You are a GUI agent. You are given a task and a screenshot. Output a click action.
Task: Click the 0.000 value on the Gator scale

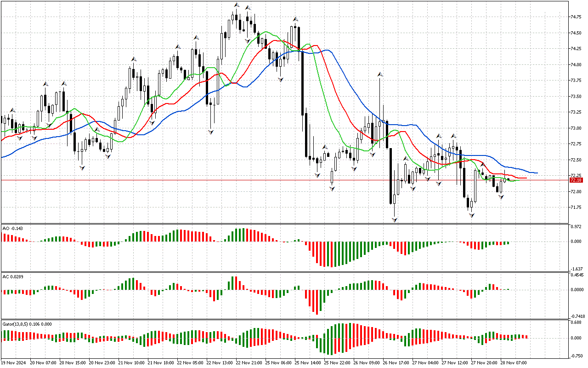click(576, 338)
